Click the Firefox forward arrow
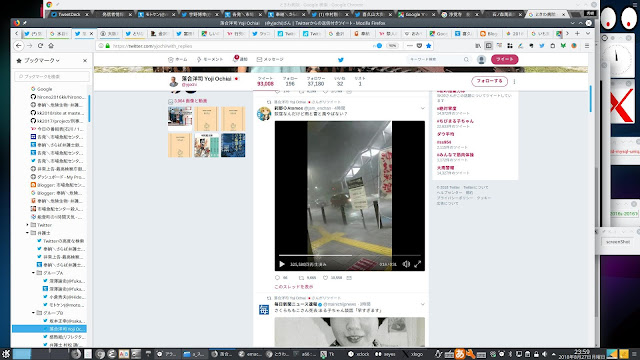 [29, 46]
